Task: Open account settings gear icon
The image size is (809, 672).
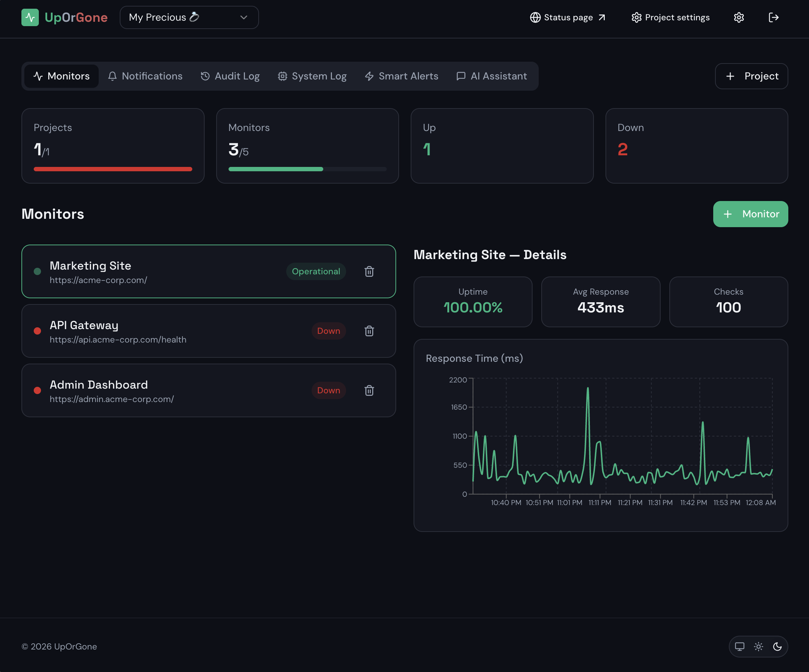Action: [x=739, y=17]
